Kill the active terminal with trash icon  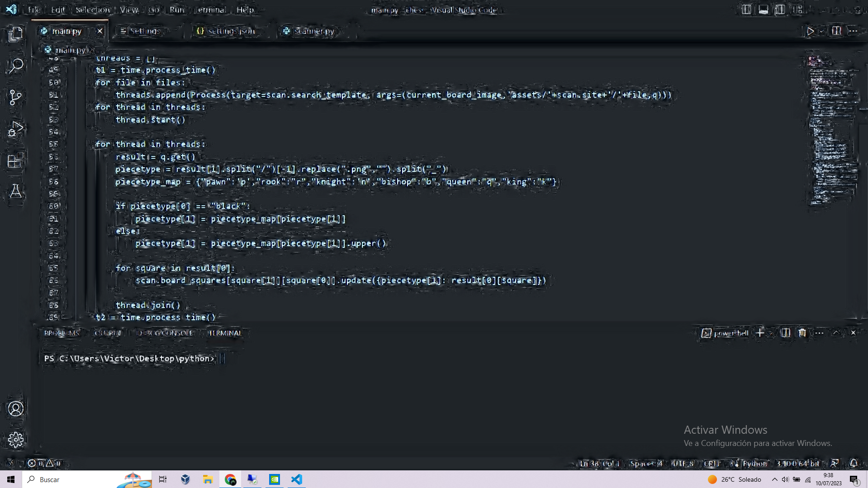[x=802, y=333]
